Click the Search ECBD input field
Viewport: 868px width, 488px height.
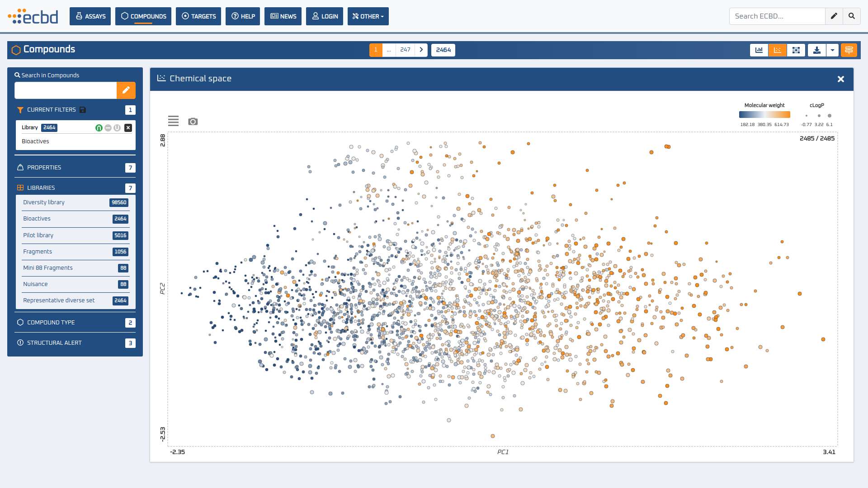(777, 16)
